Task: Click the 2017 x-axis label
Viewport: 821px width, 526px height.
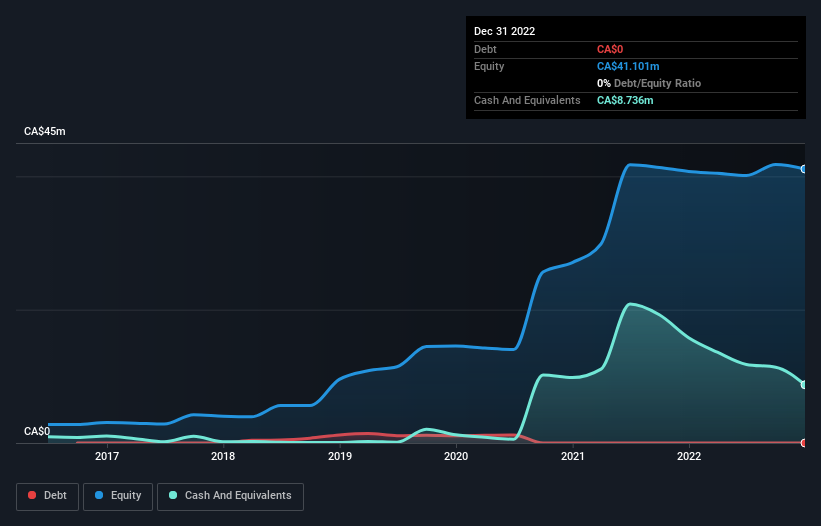Action: coord(107,456)
